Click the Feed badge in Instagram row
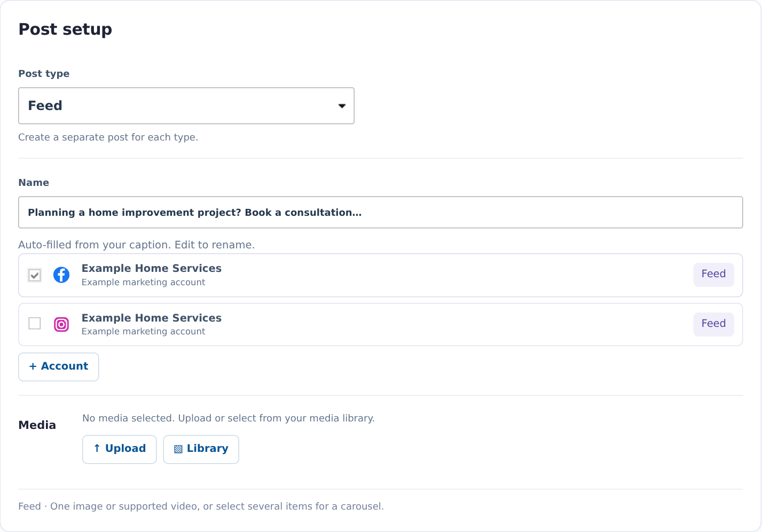762x532 pixels. tap(713, 324)
